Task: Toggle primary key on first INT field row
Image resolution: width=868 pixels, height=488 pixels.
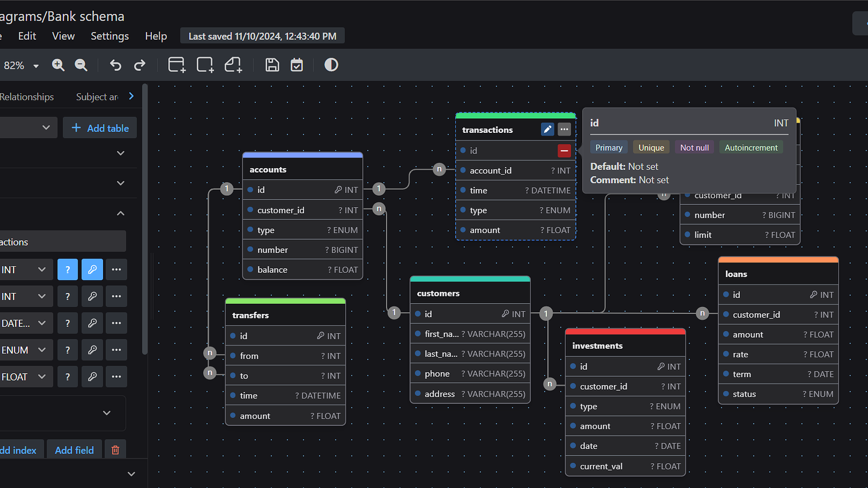Action: (92, 269)
